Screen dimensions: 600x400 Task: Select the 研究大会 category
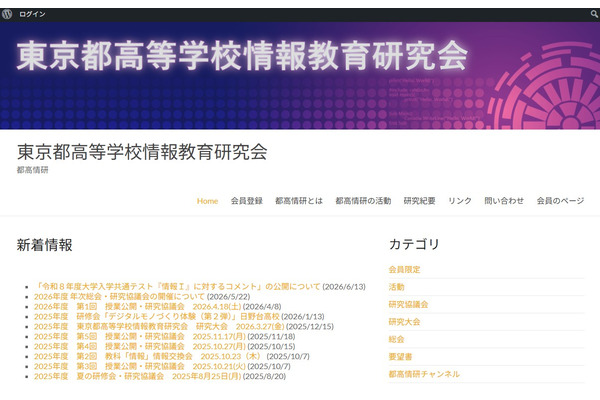[404, 322]
